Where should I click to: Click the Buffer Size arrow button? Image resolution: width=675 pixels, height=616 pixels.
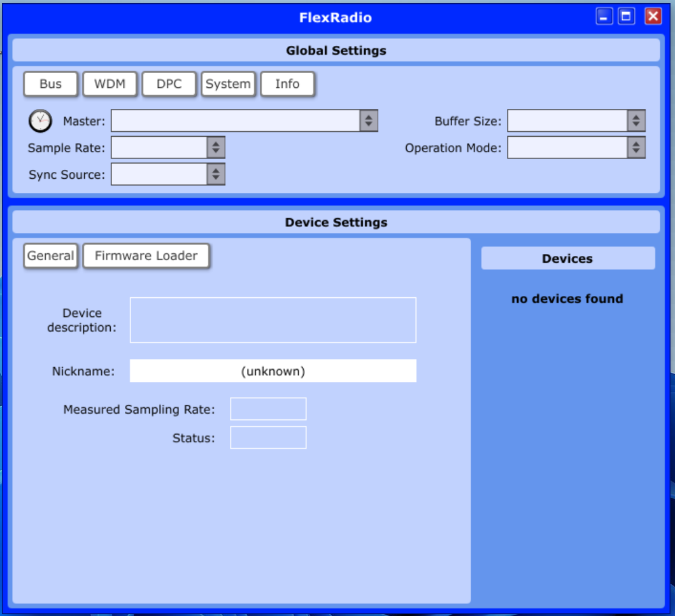pyautogui.click(x=636, y=120)
